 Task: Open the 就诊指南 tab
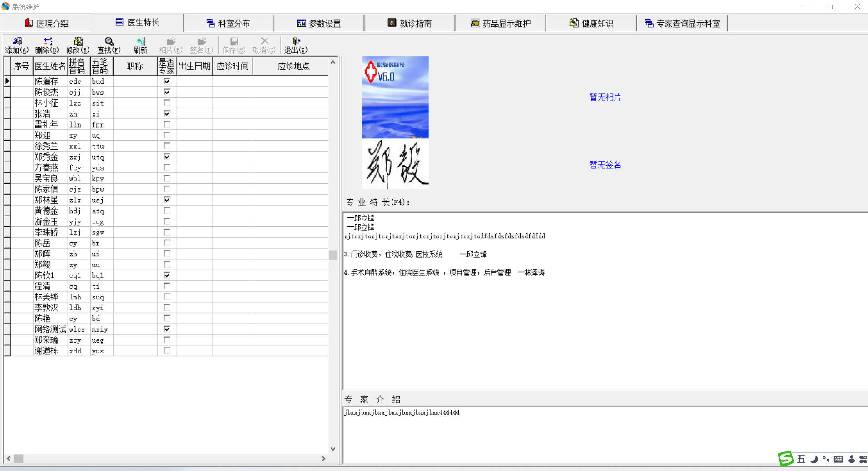pos(409,23)
